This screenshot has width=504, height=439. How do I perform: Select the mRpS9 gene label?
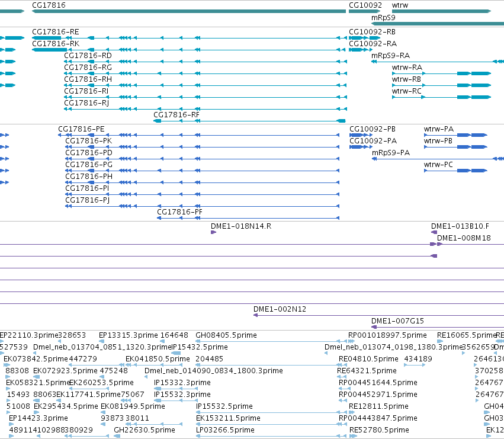click(383, 18)
